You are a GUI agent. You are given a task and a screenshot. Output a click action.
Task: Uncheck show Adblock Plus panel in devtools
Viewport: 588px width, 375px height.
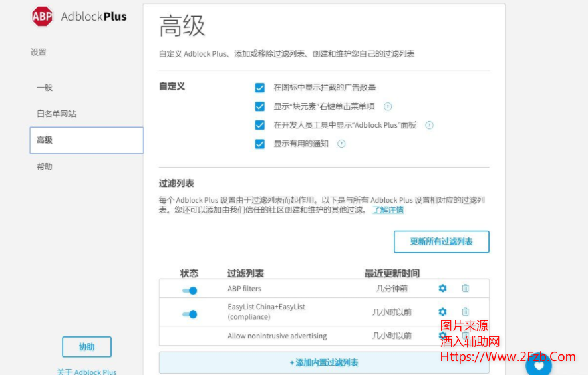260,125
